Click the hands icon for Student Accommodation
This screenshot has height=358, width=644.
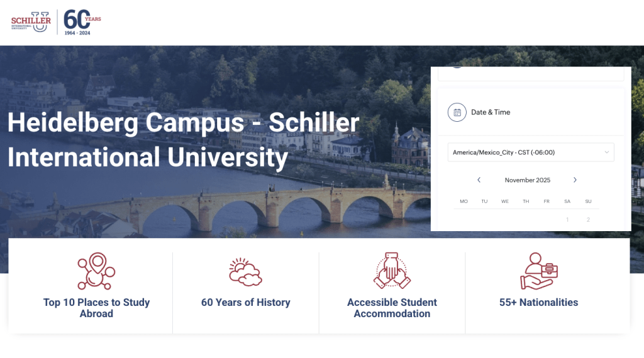tap(392, 271)
